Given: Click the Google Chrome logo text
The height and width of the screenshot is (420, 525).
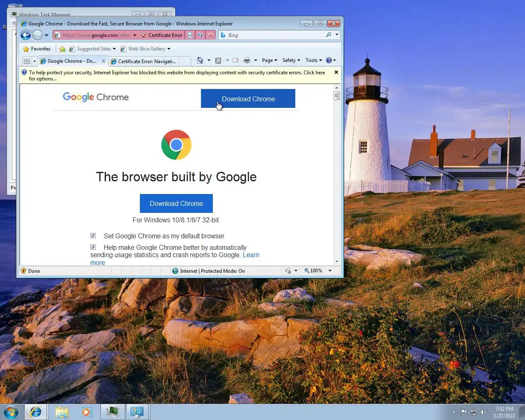Looking at the screenshot, I should tap(96, 97).
